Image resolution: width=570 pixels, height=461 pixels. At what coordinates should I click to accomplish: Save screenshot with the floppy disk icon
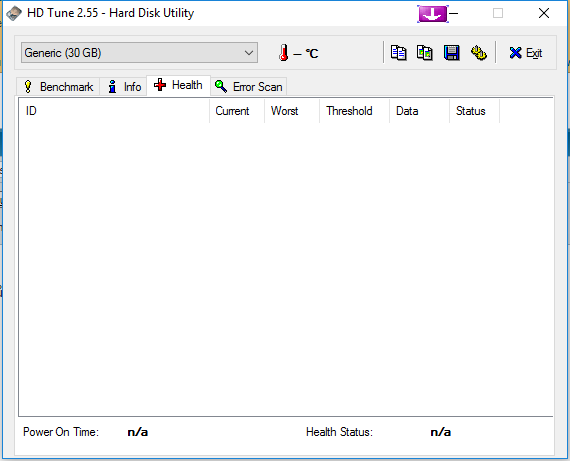(x=451, y=53)
